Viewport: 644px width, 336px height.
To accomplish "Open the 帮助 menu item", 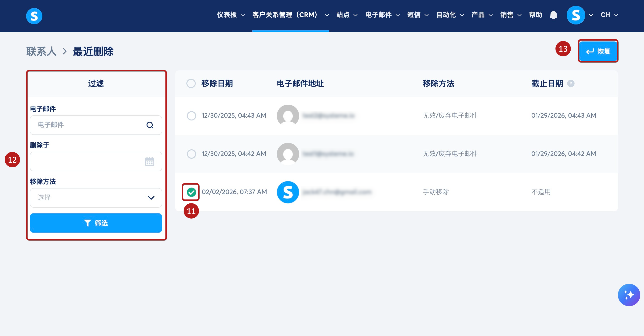I will pyautogui.click(x=535, y=15).
